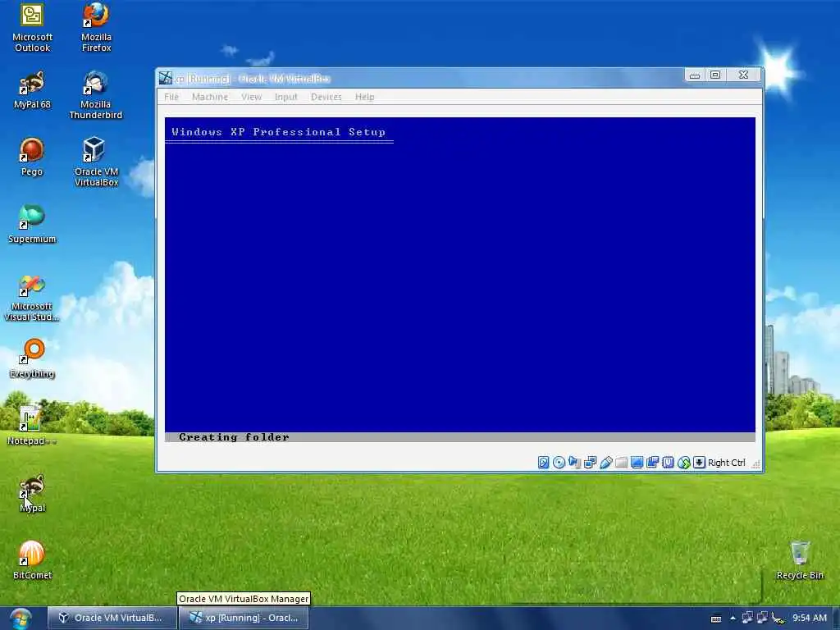
Task: Click the VM window resize grip corner
Action: click(756, 464)
